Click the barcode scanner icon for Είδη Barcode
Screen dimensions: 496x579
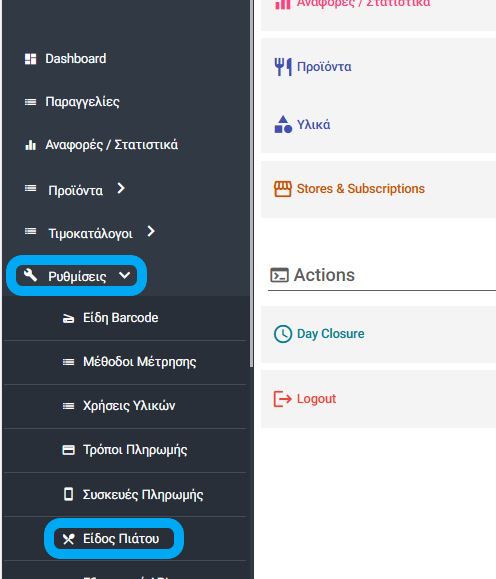point(68,318)
